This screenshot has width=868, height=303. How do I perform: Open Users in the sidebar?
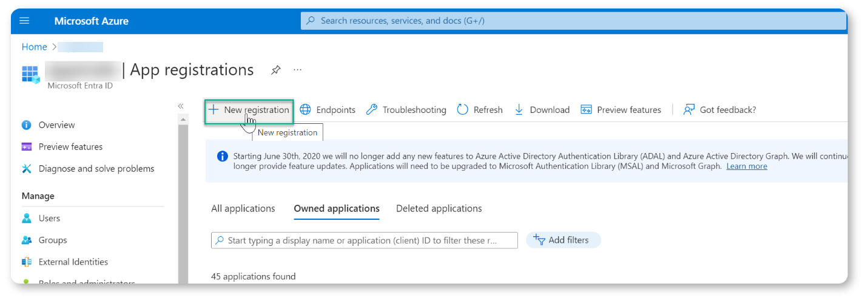tap(49, 219)
